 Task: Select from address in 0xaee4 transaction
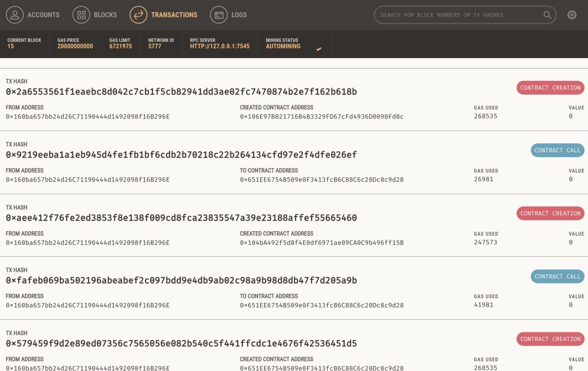[x=88, y=243]
